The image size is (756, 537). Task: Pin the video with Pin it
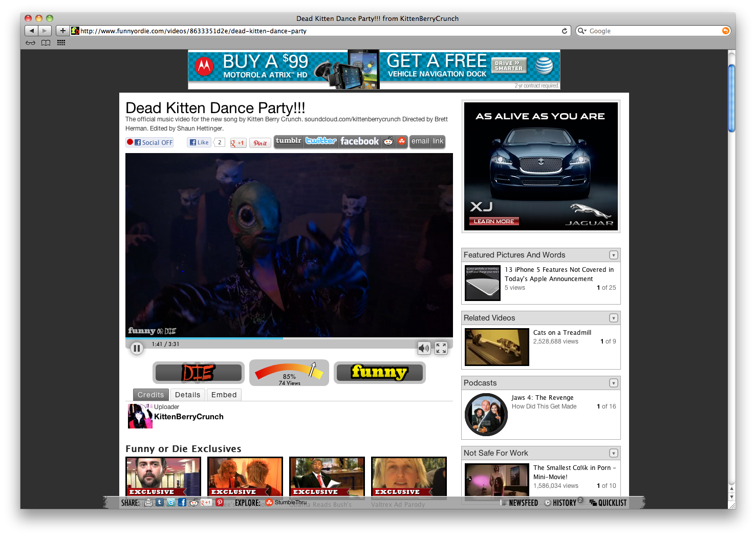260,143
